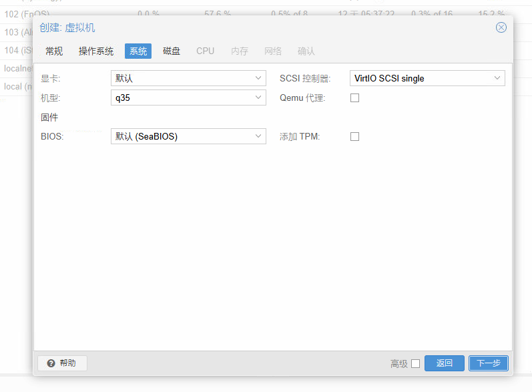Click the 返回 back button
Screen dimensions: 532x392
[x=444, y=363]
